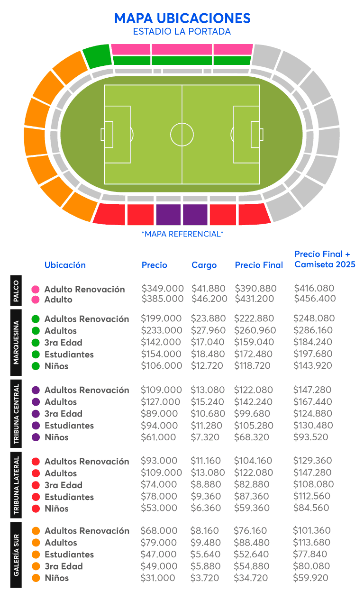Screen dimensions: 364x600
Task: Click the TRIBUNA CENTRAL vertical label
Action: tap(16, 413)
